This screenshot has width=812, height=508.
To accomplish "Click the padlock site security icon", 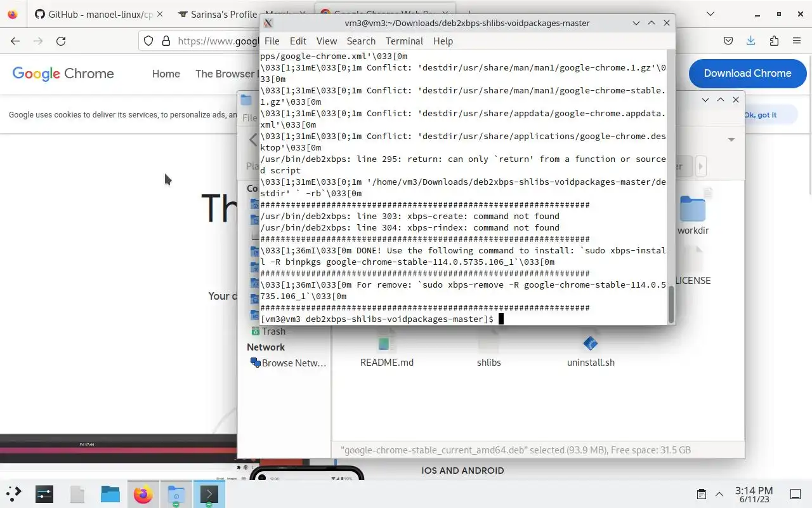I will click(166, 41).
